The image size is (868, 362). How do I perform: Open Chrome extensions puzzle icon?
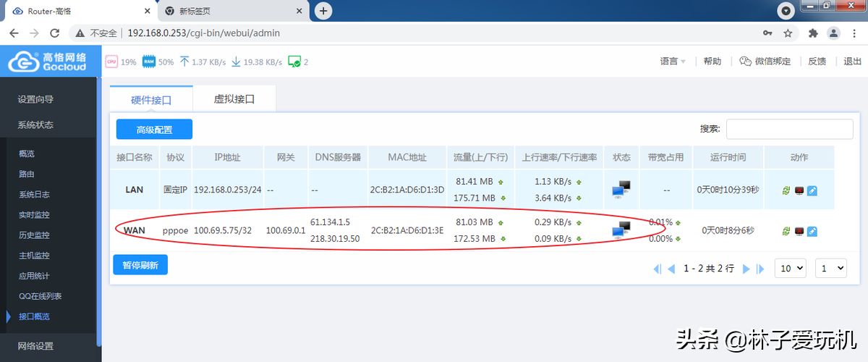pos(813,33)
